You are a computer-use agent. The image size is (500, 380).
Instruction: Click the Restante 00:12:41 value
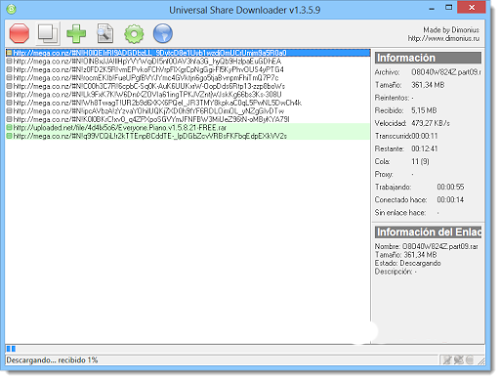tap(424, 149)
